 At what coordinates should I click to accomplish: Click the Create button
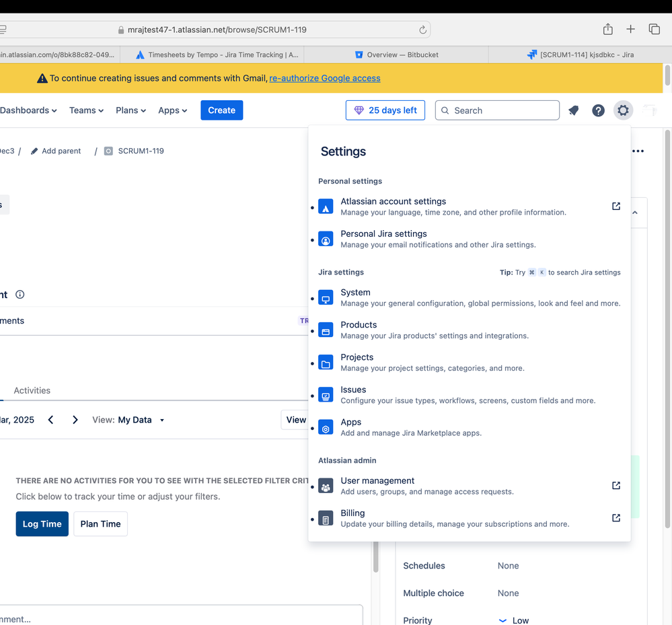point(221,110)
